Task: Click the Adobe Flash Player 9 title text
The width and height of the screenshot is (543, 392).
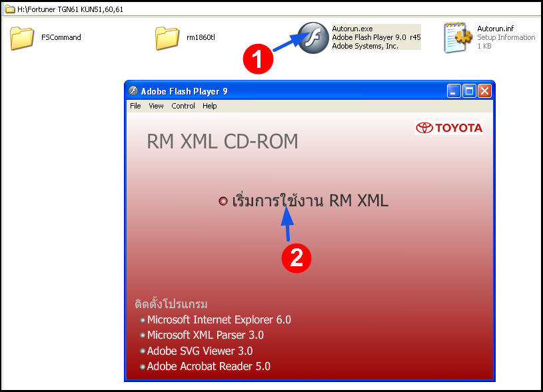Action: [x=184, y=91]
